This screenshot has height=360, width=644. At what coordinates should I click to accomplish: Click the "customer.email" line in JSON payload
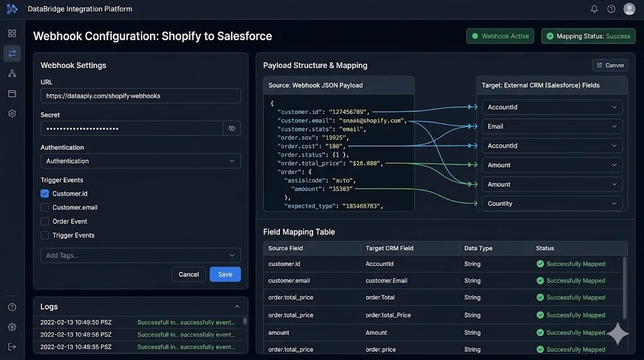pos(342,120)
